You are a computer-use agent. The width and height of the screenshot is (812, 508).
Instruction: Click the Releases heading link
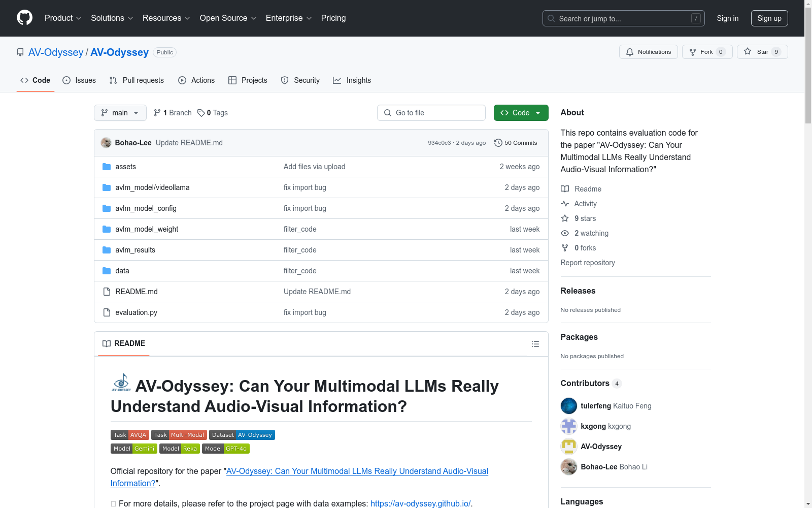tap(578, 291)
